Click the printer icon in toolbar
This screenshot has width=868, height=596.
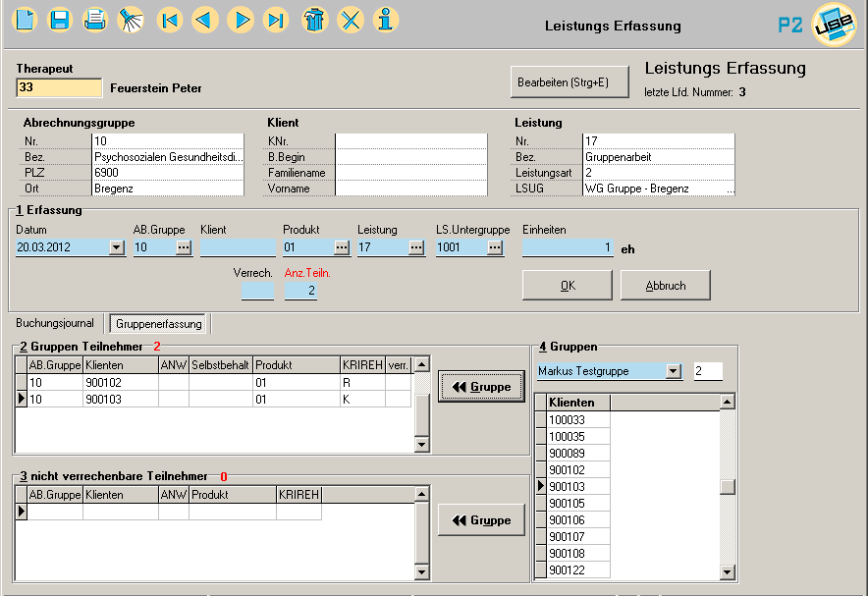(94, 19)
